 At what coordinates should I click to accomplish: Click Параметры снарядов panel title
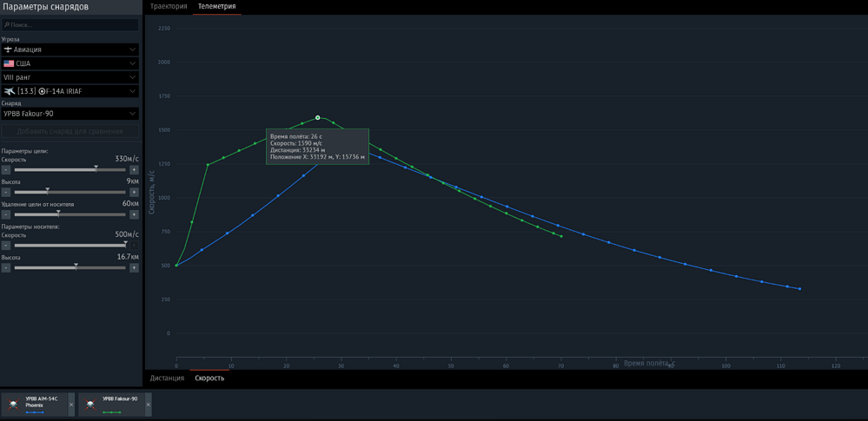point(46,7)
